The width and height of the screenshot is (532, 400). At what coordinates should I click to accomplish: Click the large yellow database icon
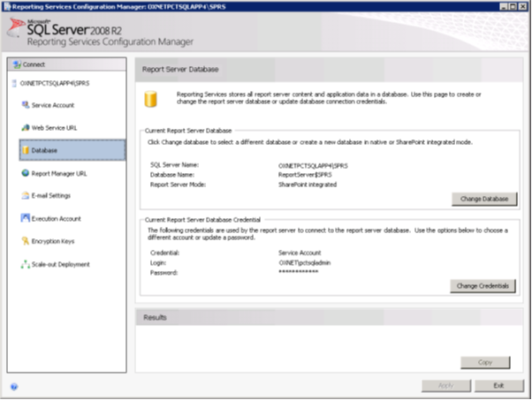click(150, 99)
